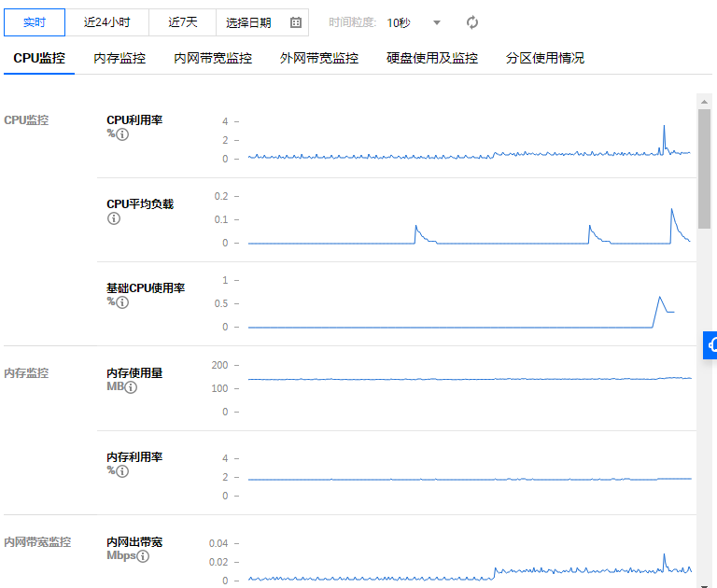Click the 基础CPU使用率 line chart
Screen dimensions: 717x588
coord(461,312)
